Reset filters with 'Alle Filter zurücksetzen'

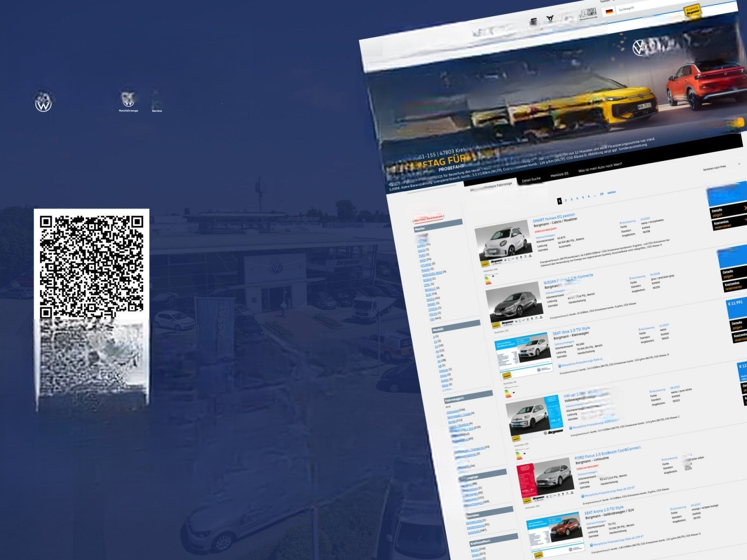tap(428, 217)
